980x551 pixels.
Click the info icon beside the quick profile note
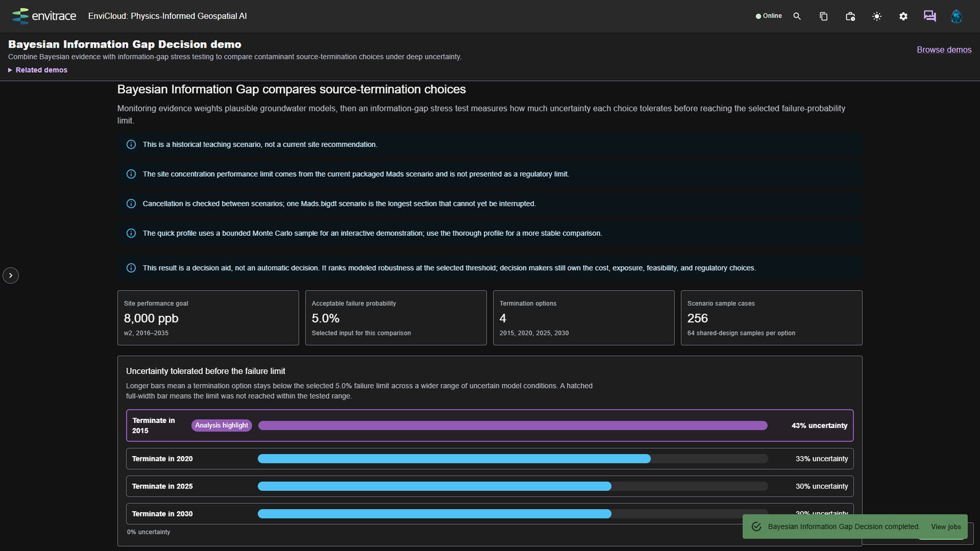click(x=131, y=233)
